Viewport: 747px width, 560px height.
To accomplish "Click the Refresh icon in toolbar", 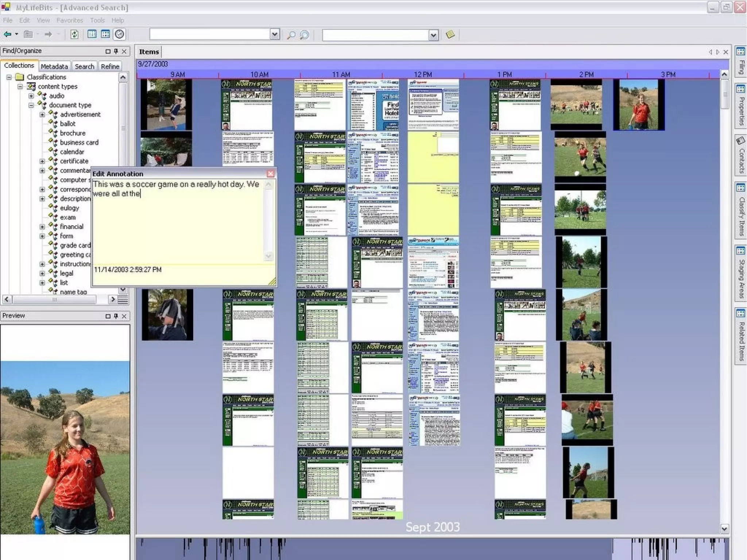I will click(74, 34).
